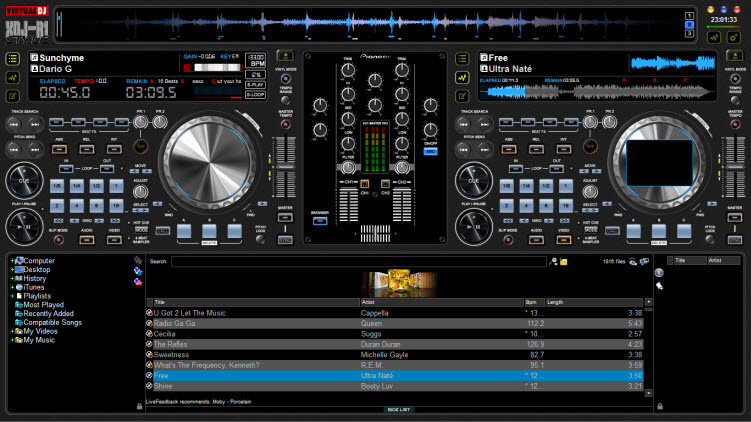Select waveform view 3 button
This screenshot has height=422, width=751.
coord(689,34)
